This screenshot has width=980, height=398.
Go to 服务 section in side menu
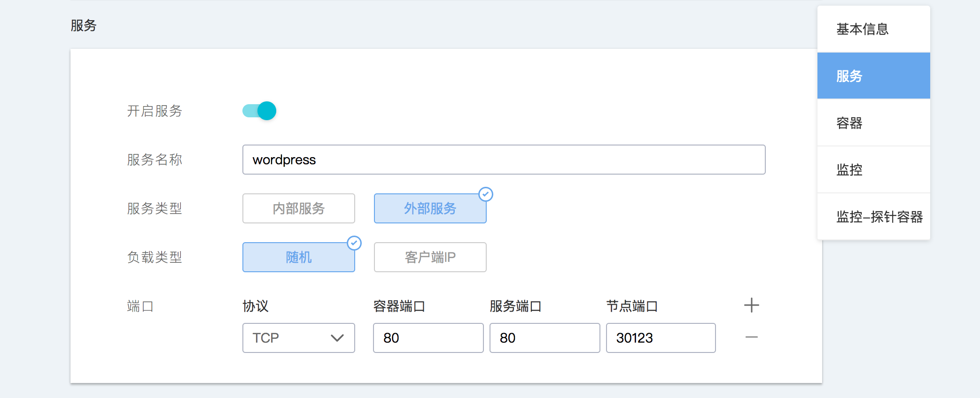[x=874, y=76]
